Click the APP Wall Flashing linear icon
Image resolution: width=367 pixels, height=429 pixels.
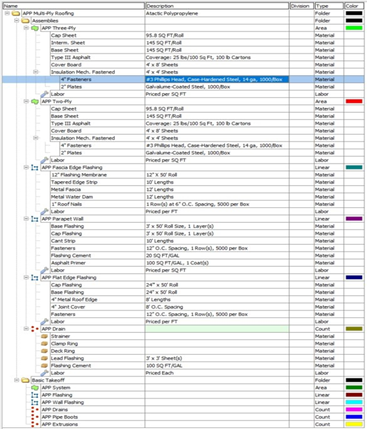click(35, 402)
